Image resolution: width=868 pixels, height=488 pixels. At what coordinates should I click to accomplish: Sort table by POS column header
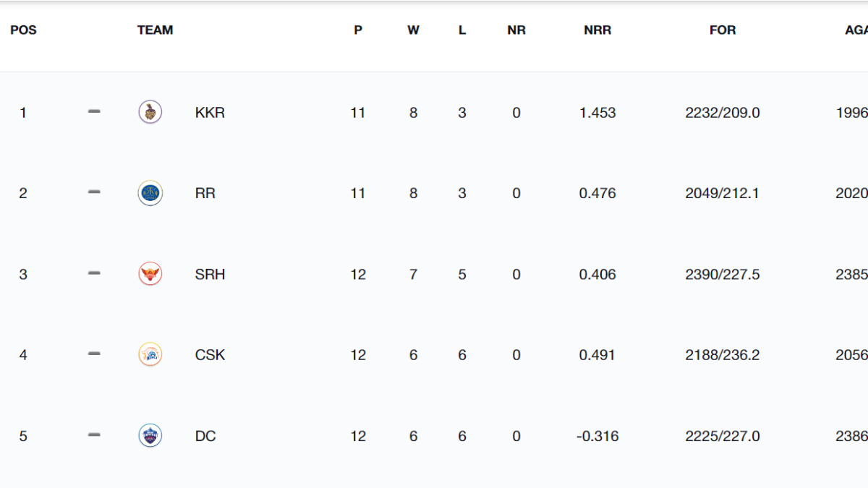pyautogui.click(x=23, y=30)
